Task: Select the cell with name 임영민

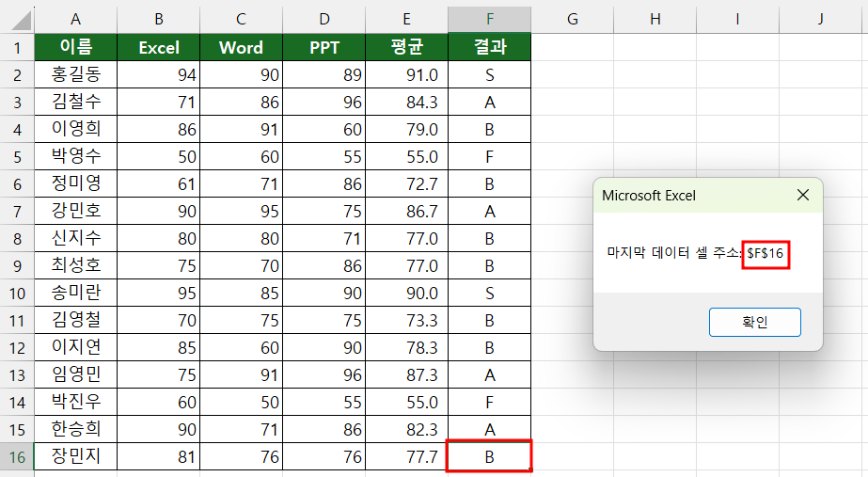Action: click(76, 374)
